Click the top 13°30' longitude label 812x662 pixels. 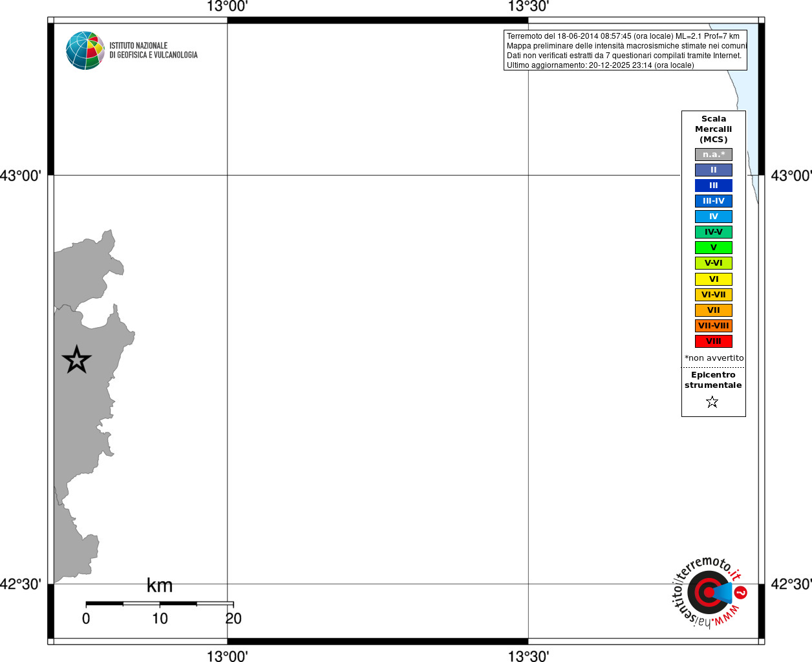point(528,6)
